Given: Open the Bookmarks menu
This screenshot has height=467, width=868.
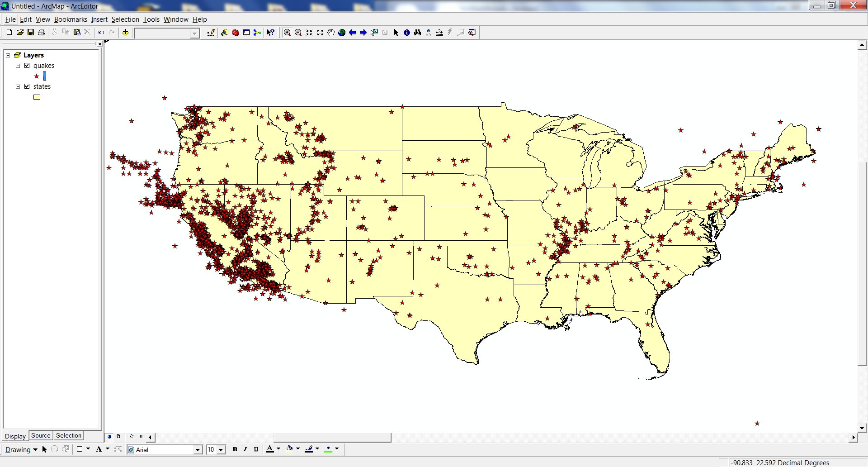Looking at the screenshot, I should (71, 19).
